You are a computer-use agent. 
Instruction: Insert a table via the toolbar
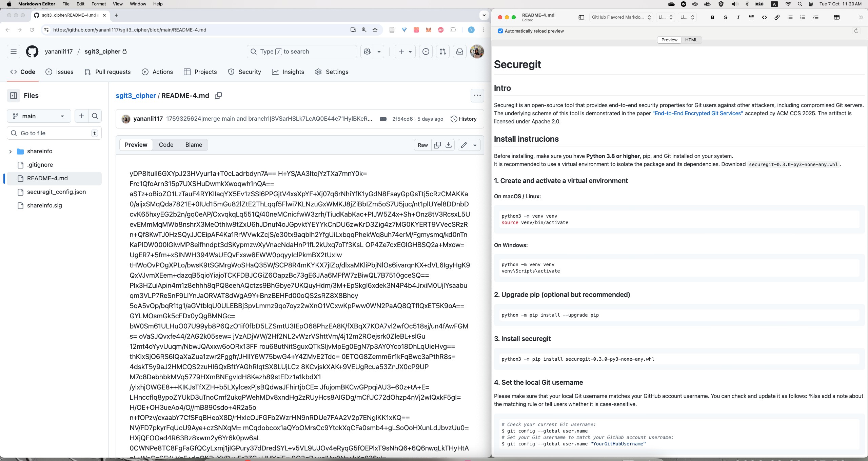(x=836, y=17)
